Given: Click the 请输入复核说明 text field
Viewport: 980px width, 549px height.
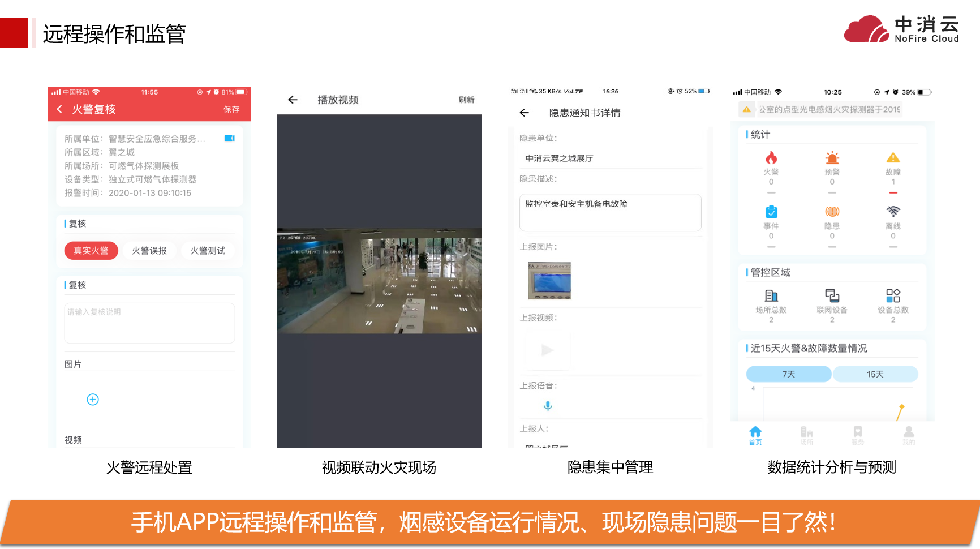Looking at the screenshot, I should pos(149,323).
